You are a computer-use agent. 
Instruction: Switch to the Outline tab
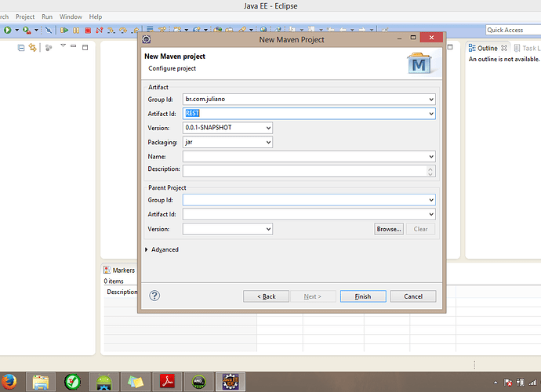(x=487, y=49)
